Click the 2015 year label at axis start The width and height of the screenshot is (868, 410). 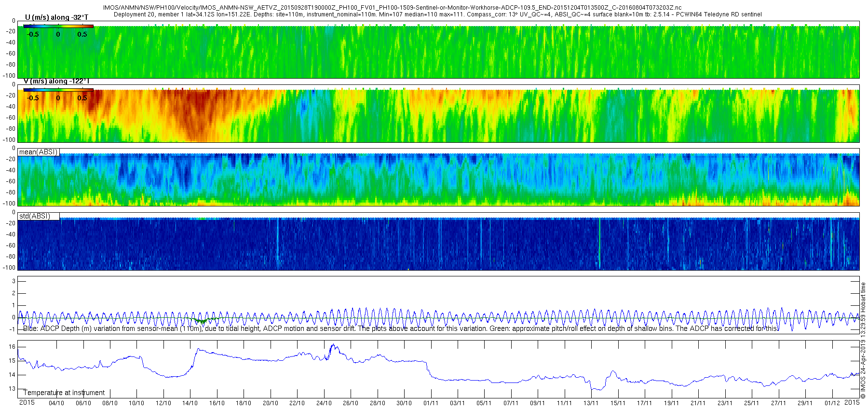pos(27,403)
